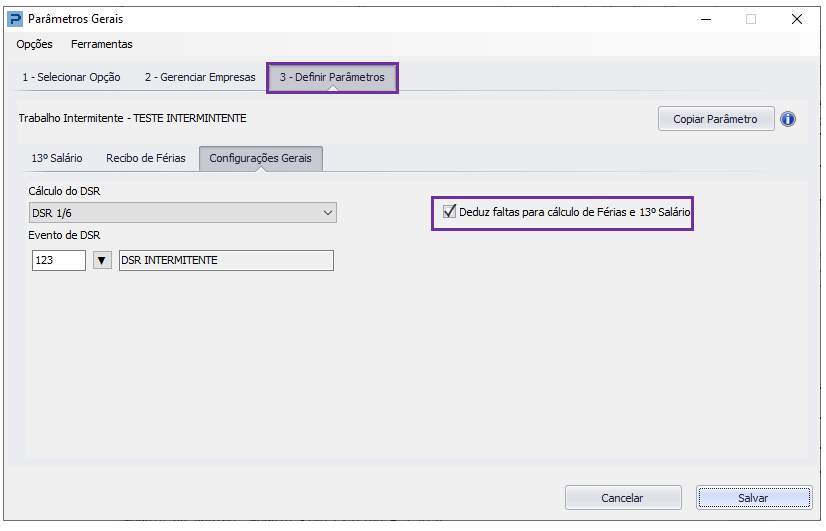This screenshot has height=531, width=826.
Task: Click the Salvar button
Action: point(753,498)
